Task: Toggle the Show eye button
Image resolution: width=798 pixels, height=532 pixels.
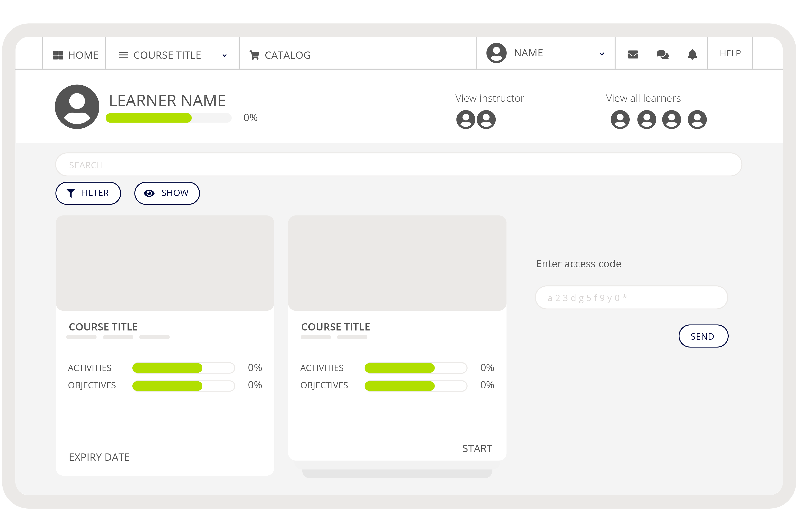Action: [x=167, y=193]
